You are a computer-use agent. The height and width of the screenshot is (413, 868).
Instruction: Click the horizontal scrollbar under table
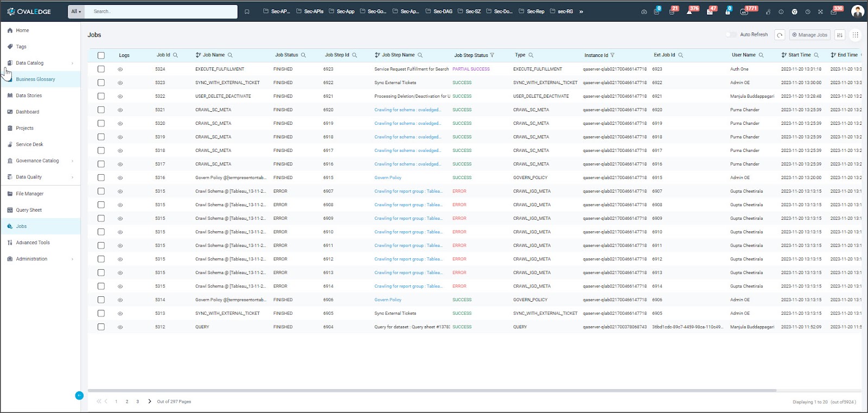pyautogui.click(x=432, y=390)
